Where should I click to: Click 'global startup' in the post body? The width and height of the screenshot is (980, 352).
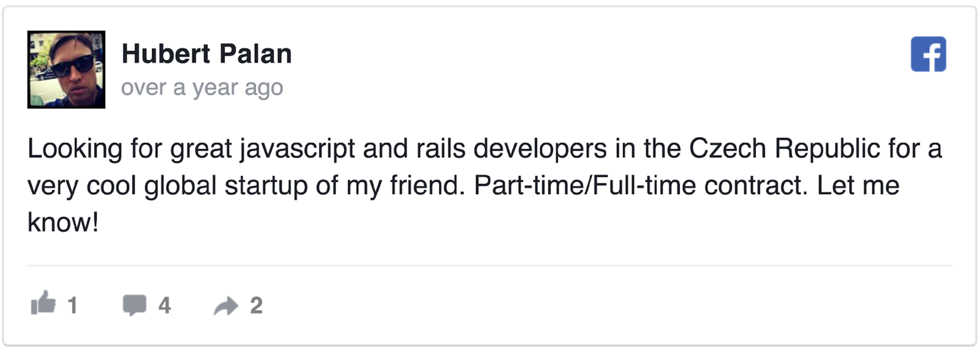[225, 185]
